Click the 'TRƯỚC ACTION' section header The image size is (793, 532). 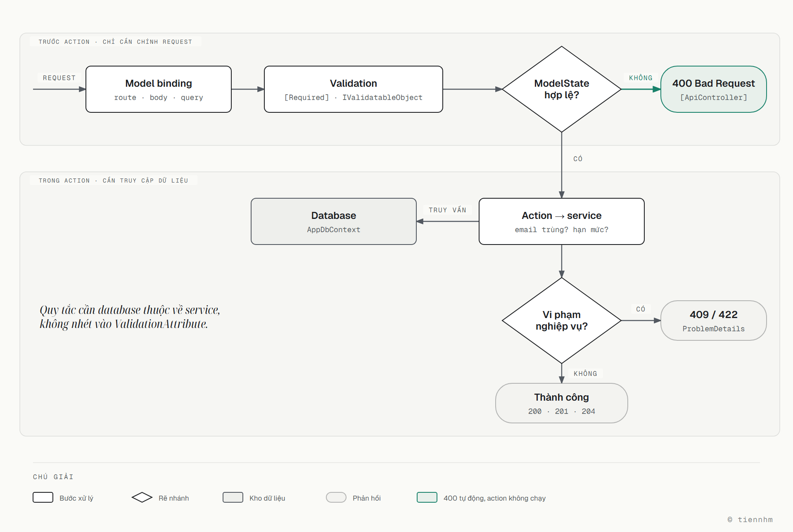point(115,42)
